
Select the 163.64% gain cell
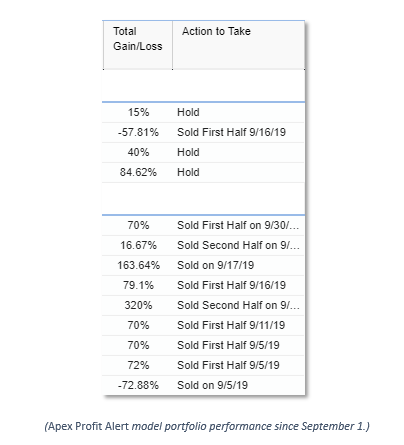tap(138, 265)
